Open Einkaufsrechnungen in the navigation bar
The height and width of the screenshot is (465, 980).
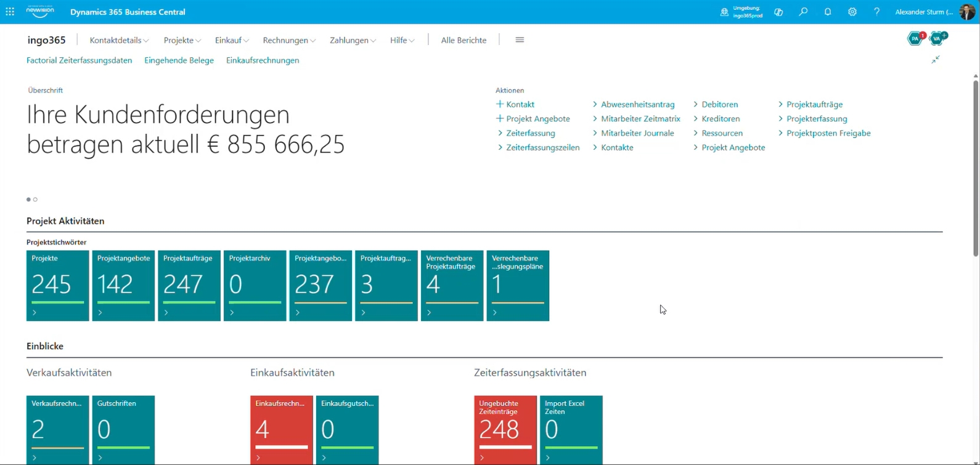pyautogui.click(x=263, y=60)
